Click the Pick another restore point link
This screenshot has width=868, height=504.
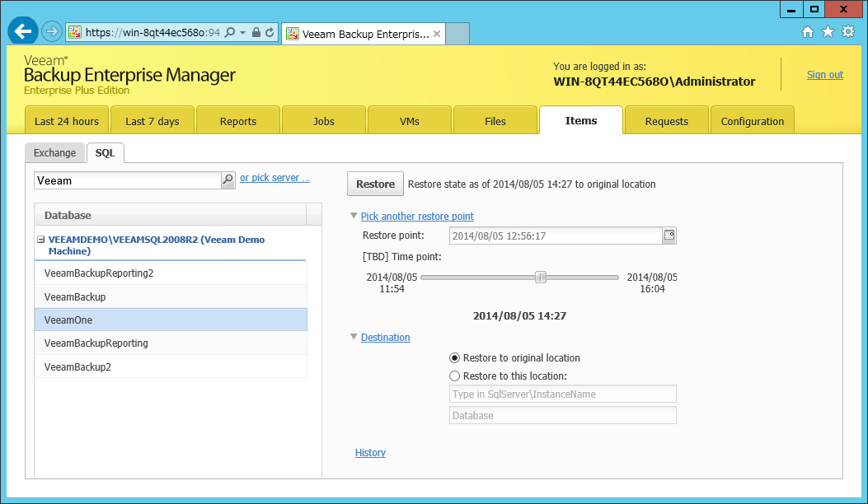click(x=417, y=216)
